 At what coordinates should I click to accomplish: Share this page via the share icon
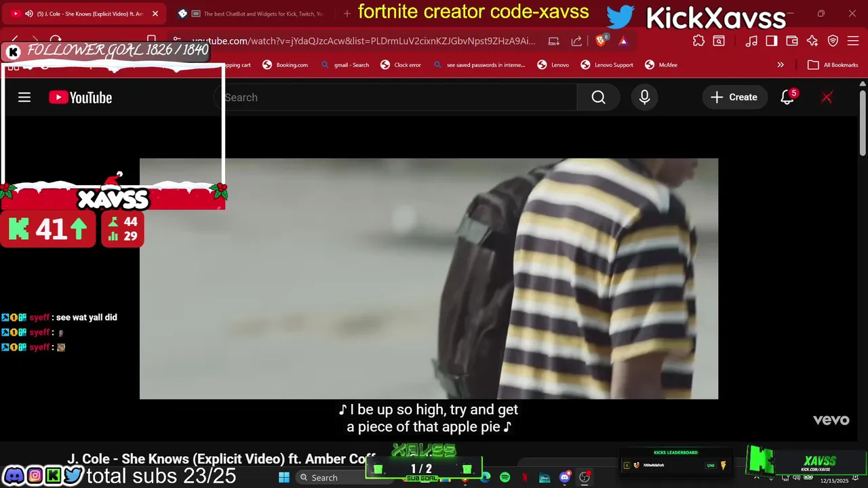pyautogui.click(x=576, y=41)
